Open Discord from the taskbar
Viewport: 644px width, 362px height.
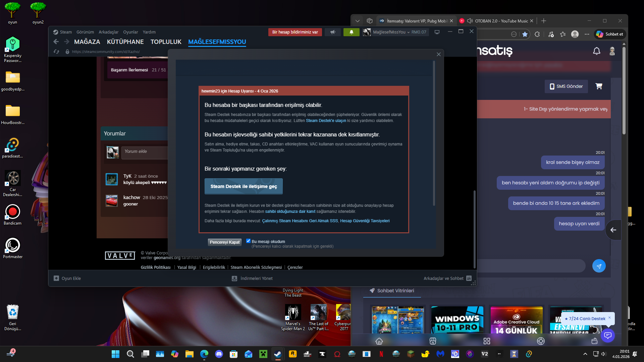click(x=219, y=354)
